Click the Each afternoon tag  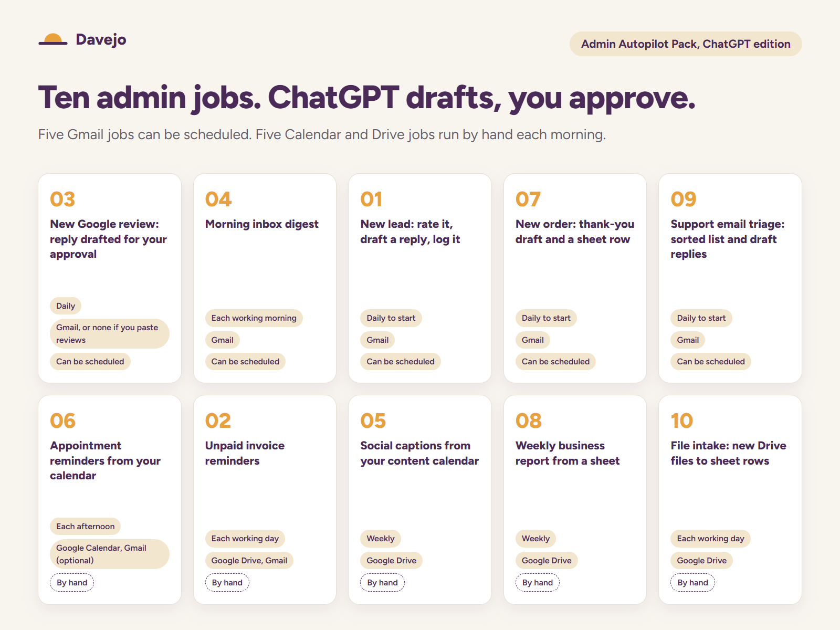pos(85,526)
